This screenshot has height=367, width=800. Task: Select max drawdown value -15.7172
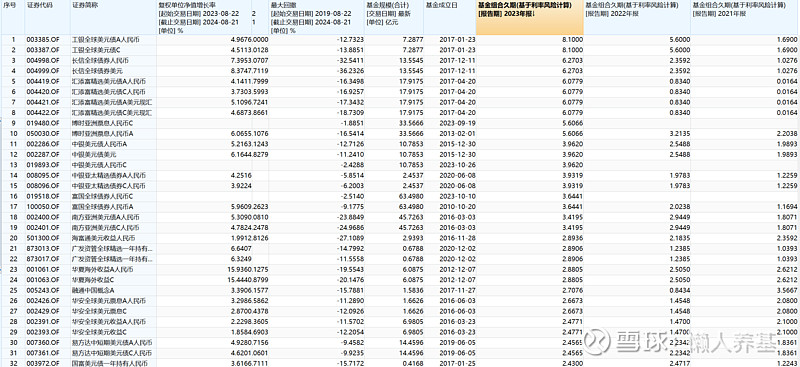[351, 363]
